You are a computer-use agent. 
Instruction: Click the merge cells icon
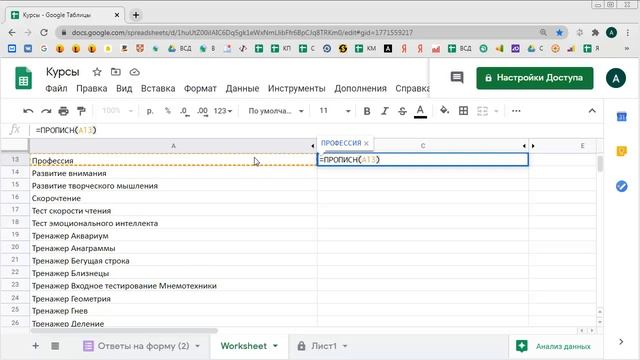click(x=482, y=111)
